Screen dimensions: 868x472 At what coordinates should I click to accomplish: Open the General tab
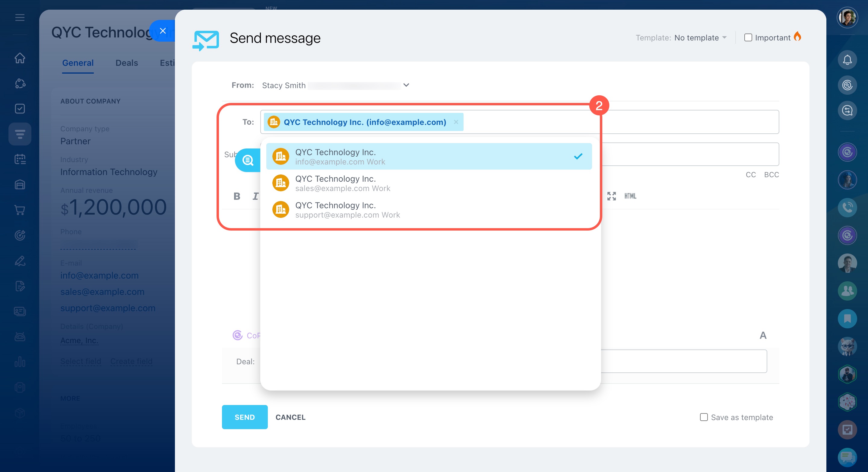coord(78,63)
